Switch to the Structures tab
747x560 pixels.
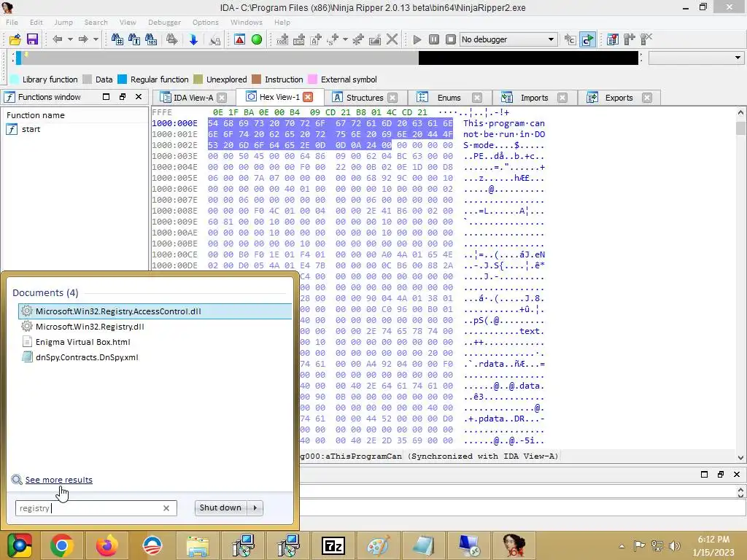click(x=365, y=98)
